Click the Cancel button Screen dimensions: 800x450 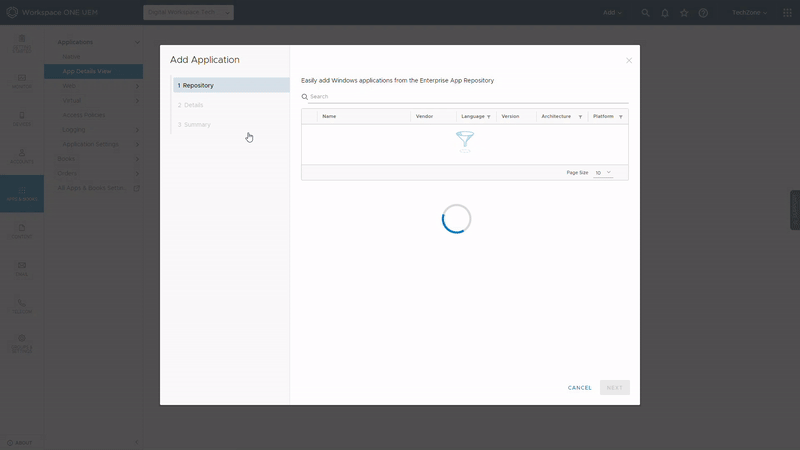[x=580, y=388]
